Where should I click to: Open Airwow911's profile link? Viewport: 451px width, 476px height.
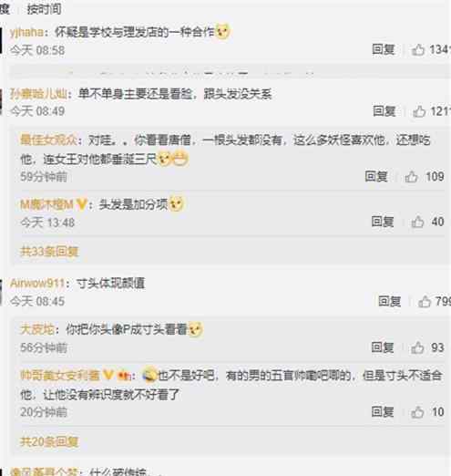tap(37, 283)
